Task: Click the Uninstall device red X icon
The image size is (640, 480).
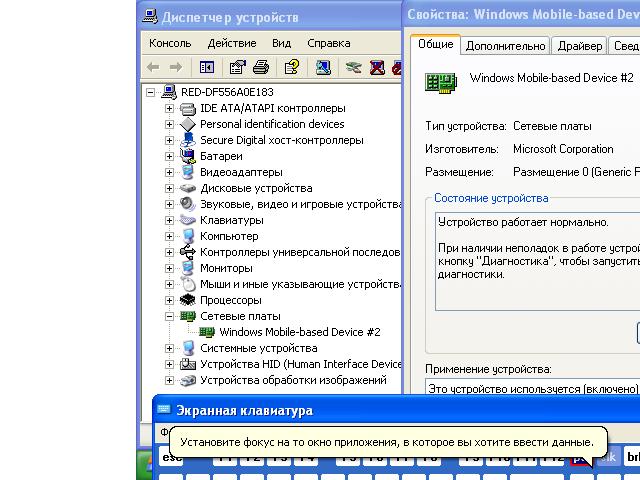Action: pos(377,67)
